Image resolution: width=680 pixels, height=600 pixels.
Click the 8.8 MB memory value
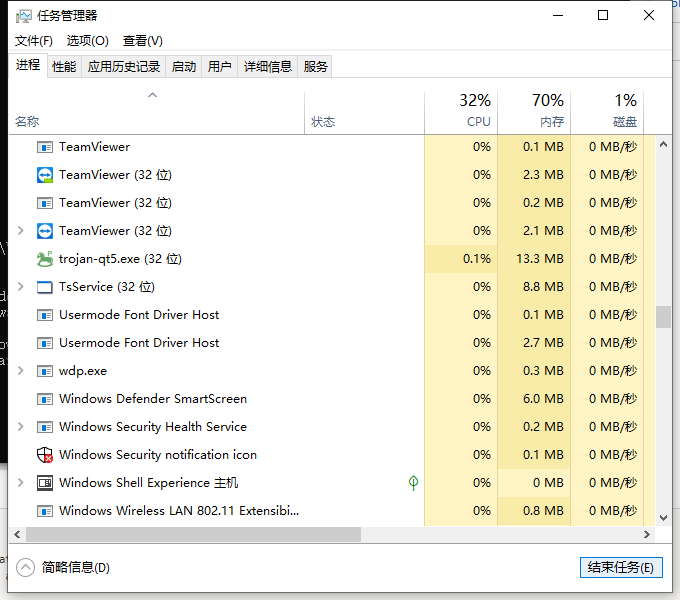tap(543, 287)
